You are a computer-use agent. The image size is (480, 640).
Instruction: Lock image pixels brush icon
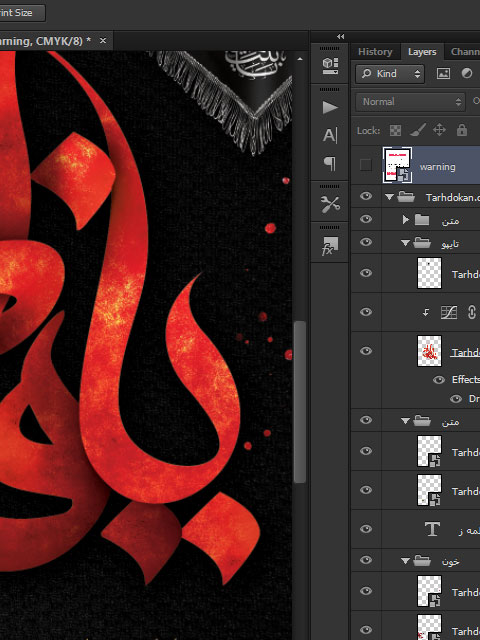418,131
